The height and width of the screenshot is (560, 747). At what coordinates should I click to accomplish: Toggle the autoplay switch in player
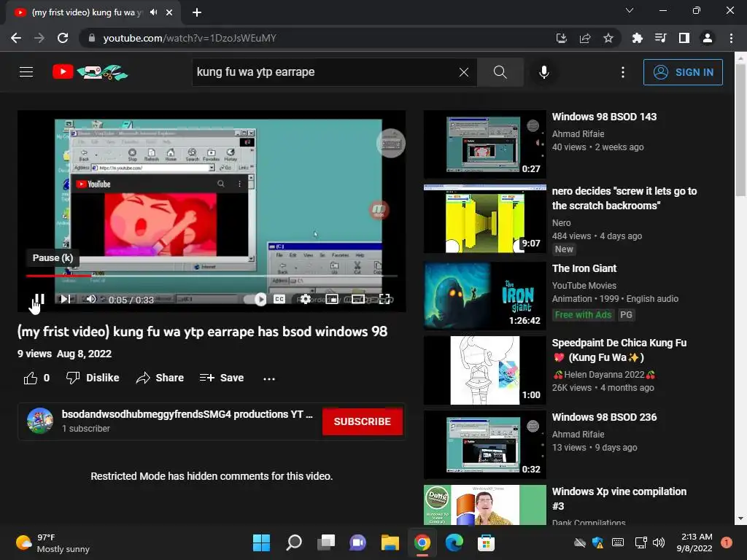click(x=255, y=299)
